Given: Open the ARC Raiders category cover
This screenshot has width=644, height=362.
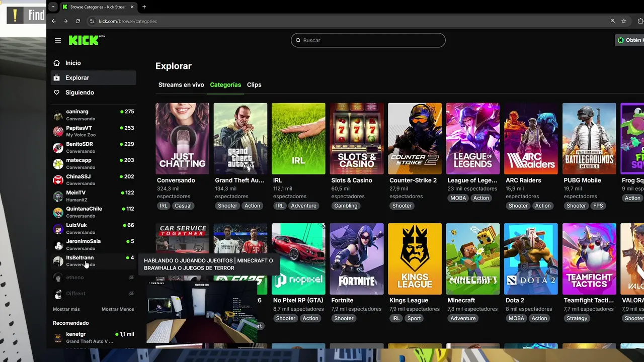Looking at the screenshot, I should point(531,139).
